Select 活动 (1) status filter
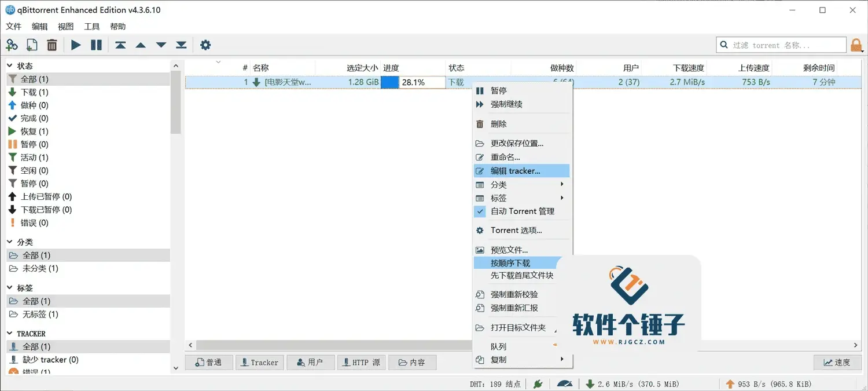 [88, 158]
